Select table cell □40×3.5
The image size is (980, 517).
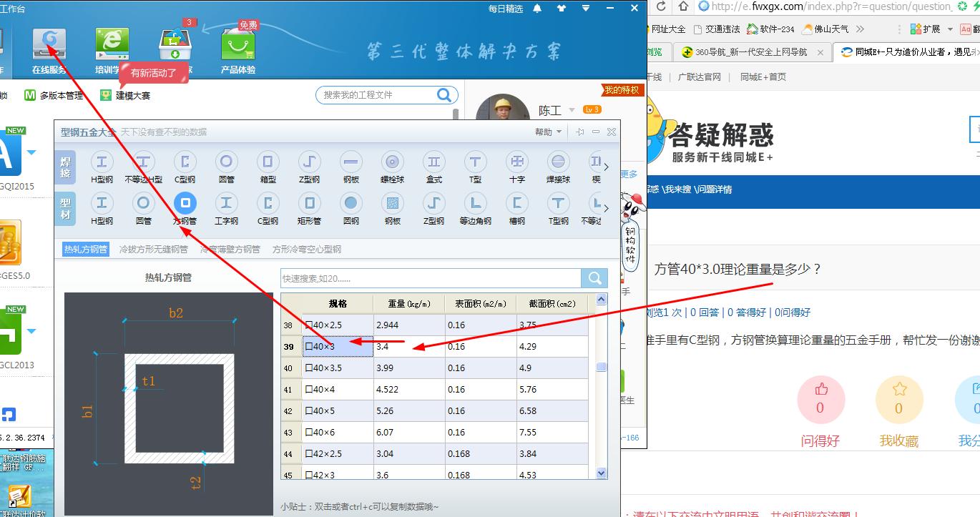[338, 368]
